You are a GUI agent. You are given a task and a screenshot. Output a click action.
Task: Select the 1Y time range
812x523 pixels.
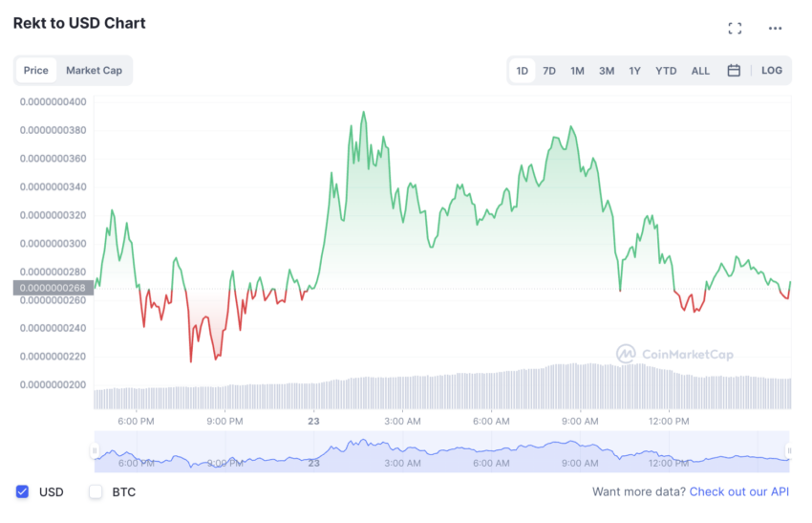pos(634,71)
